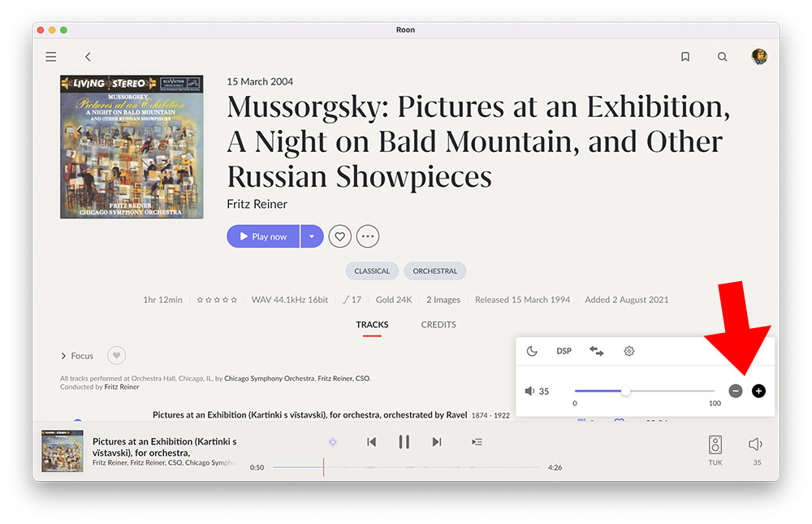Screen dimensions: 812x524
Task: Open the DSP settings
Action: tap(564, 351)
